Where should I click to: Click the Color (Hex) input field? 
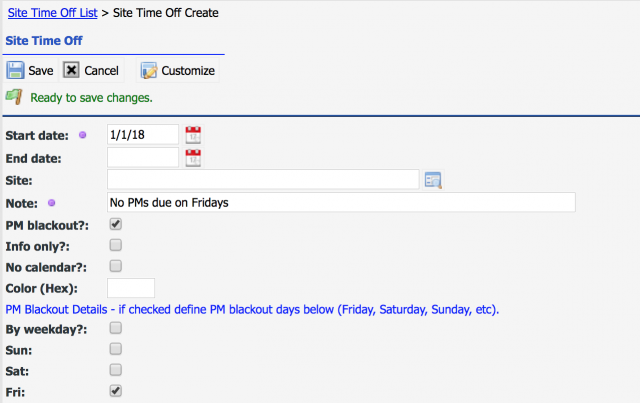(x=131, y=288)
